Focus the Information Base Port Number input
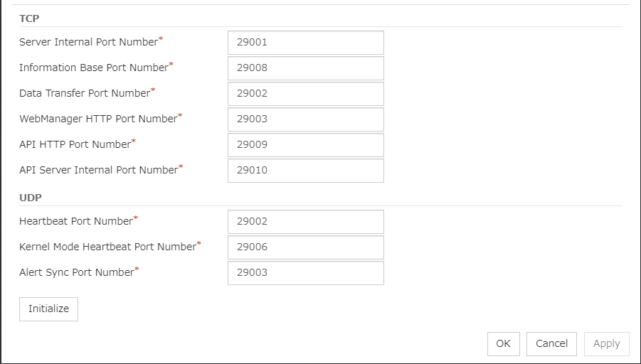Image resolution: width=641 pixels, height=364 pixels. pyautogui.click(x=305, y=68)
